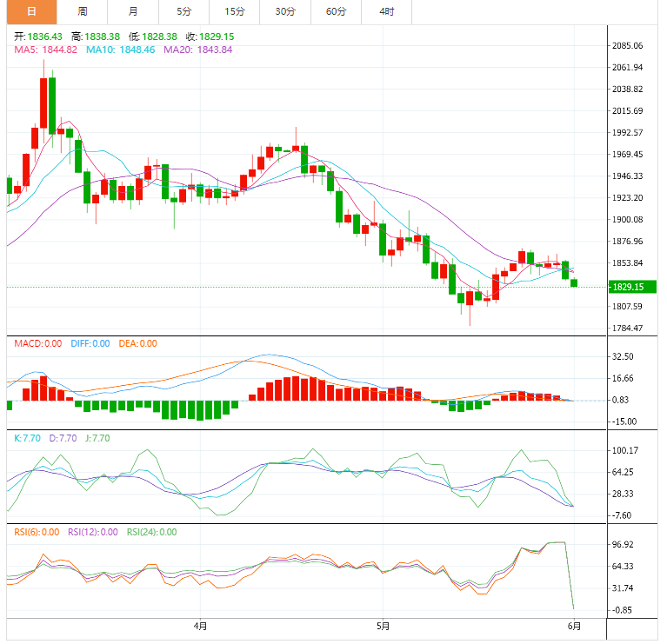Screen dimensions: 667x644
Task: Open the 15分 timeframe tab
Action: click(235, 12)
